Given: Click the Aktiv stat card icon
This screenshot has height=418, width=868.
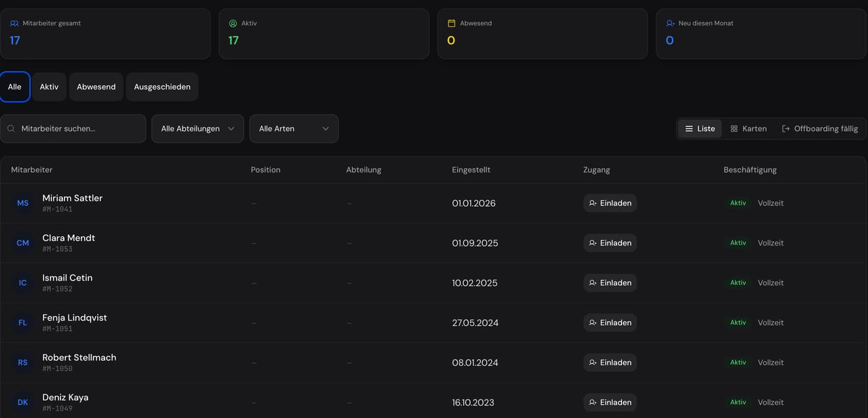Looking at the screenshot, I should pos(233,23).
